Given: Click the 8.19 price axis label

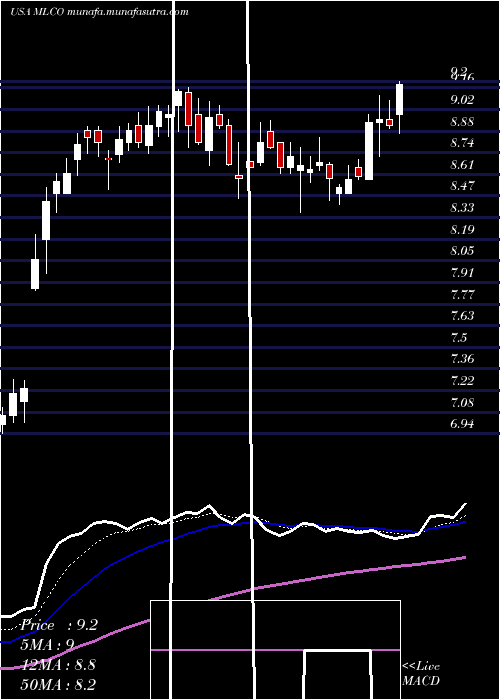Looking at the screenshot, I should [462, 230].
